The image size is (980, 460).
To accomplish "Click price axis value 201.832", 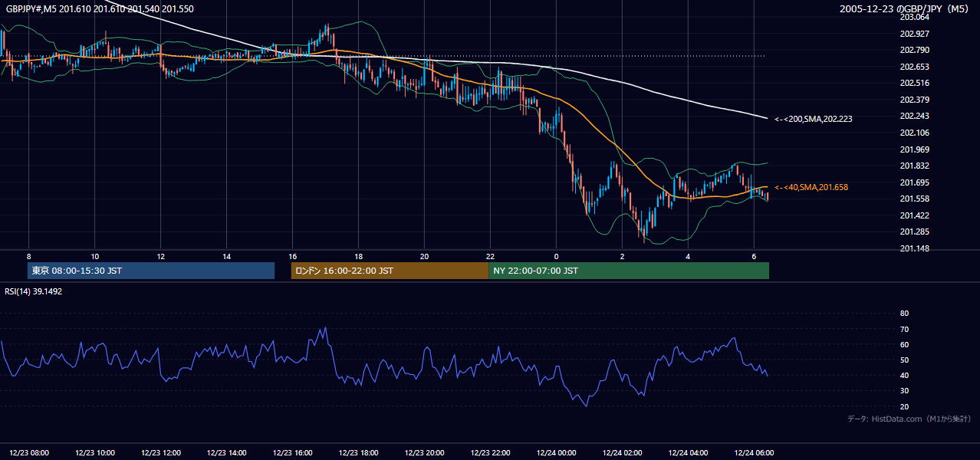I will [914, 166].
